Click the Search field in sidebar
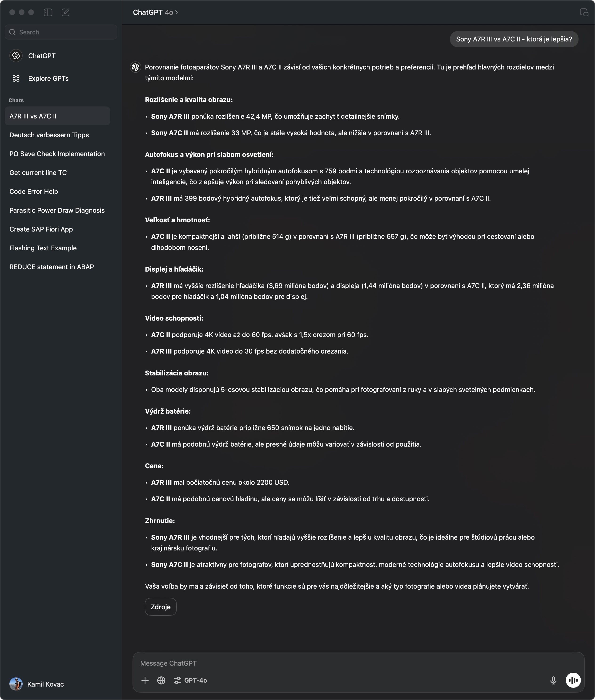 (x=61, y=32)
